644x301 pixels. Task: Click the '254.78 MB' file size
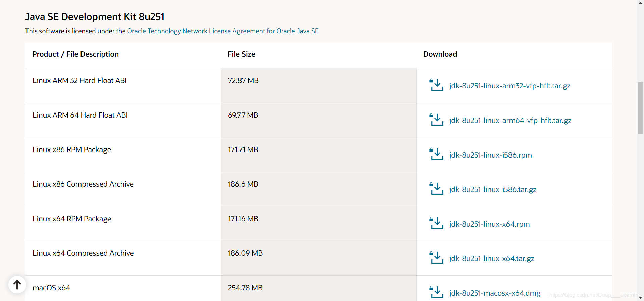tap(245, 288)
